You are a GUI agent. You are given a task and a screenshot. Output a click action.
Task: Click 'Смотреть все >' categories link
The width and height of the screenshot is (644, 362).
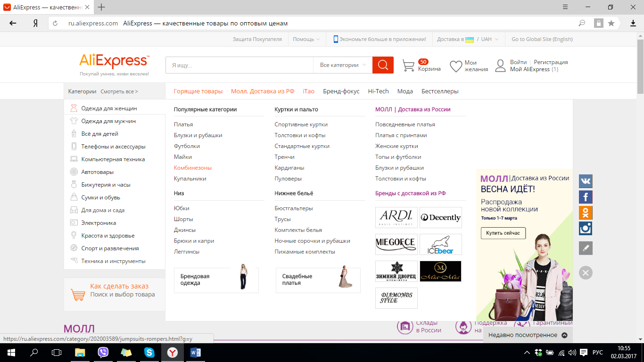point(119,91)
